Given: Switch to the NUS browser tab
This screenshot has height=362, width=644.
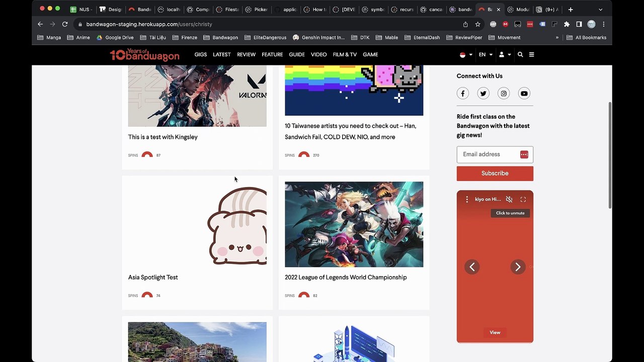Looking at the screenshot, I should 81,10.
